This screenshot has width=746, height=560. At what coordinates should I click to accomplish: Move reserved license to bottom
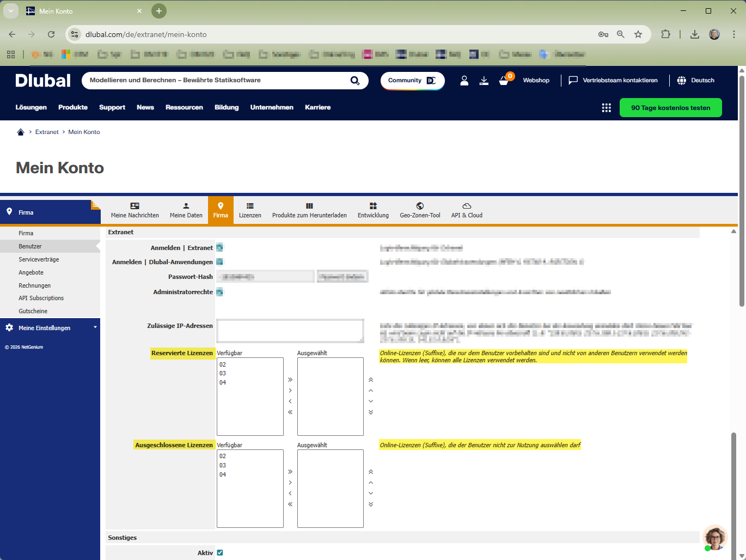(x=371, y=412)
